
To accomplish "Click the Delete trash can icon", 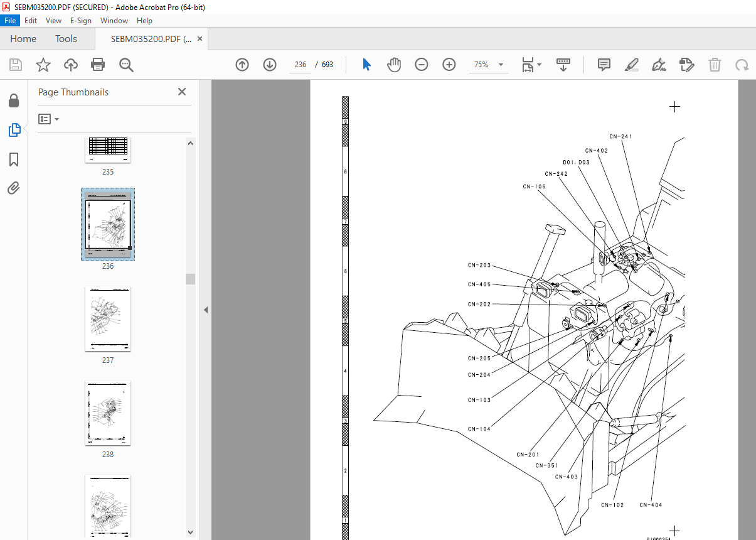I will pos(715,65).
